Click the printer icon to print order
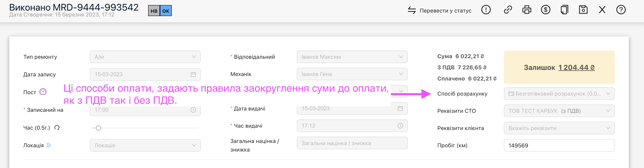This screenshot has height=168, width=644. [x=527, y=10]
